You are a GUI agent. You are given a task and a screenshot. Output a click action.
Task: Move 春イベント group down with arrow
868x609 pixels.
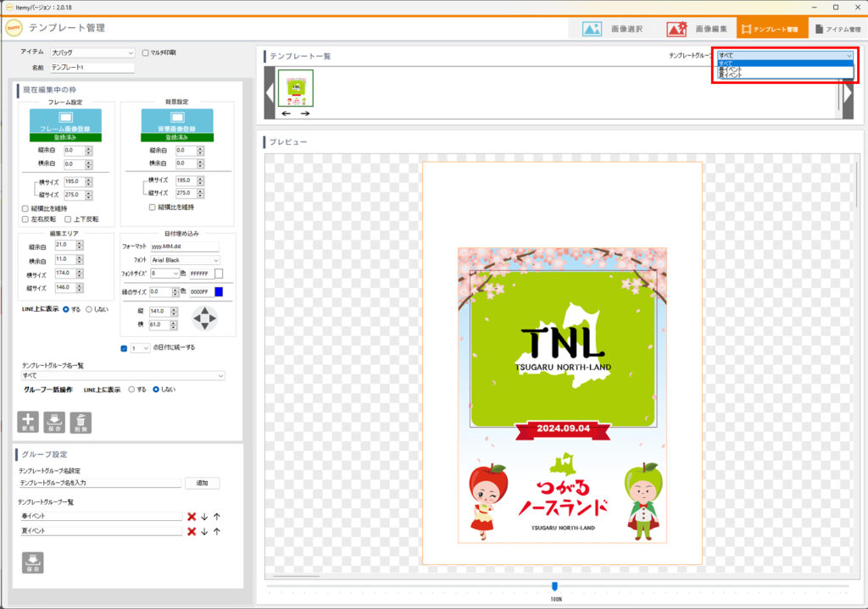(204, 516)
